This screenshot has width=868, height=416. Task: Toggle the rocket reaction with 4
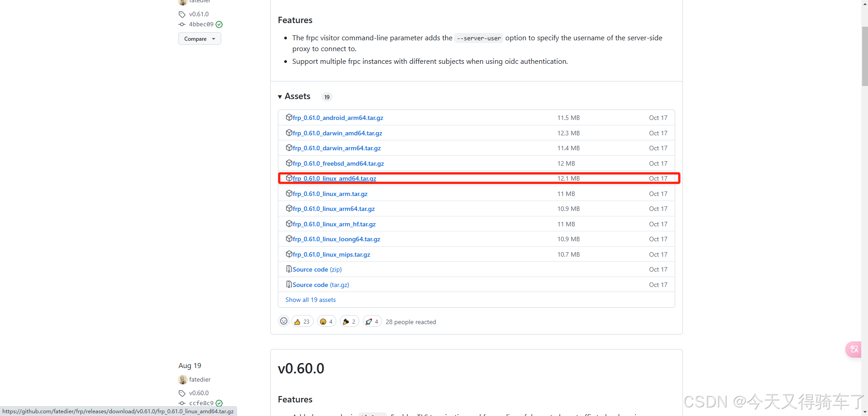point(372,321)
